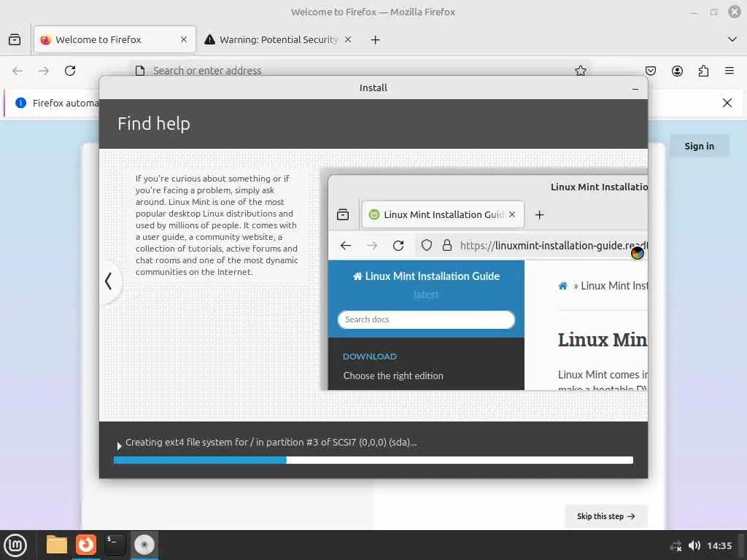This screenshot has height=560, width=747.
Task: Open Firefox View recent browsing icon
Action: point(15,39)
